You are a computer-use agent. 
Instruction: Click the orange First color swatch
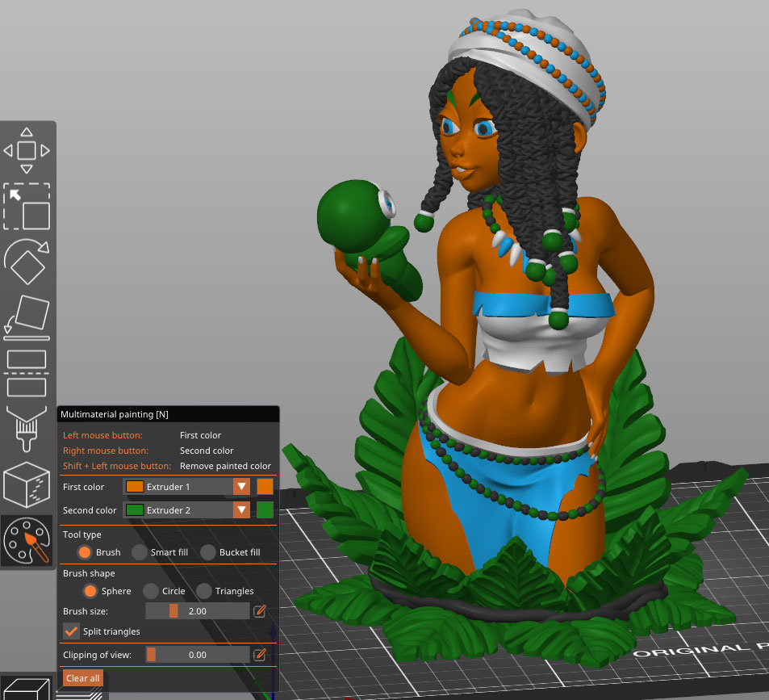coord(265,487)
